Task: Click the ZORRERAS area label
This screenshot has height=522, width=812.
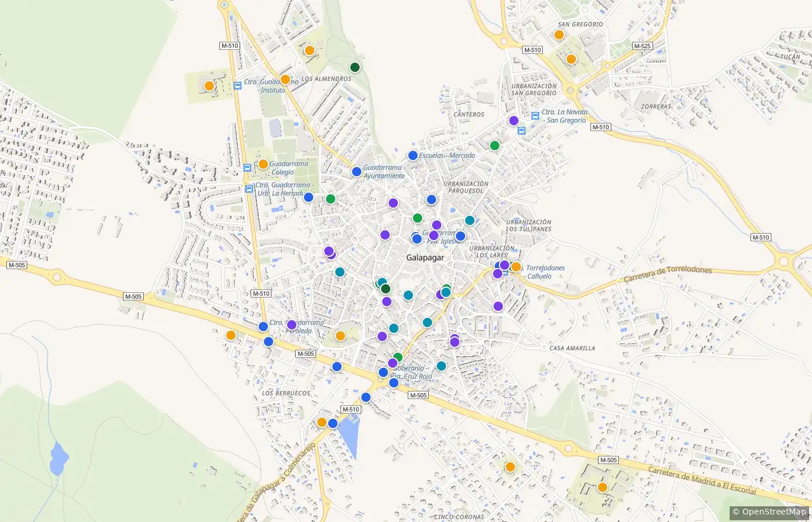Action: 656,107
